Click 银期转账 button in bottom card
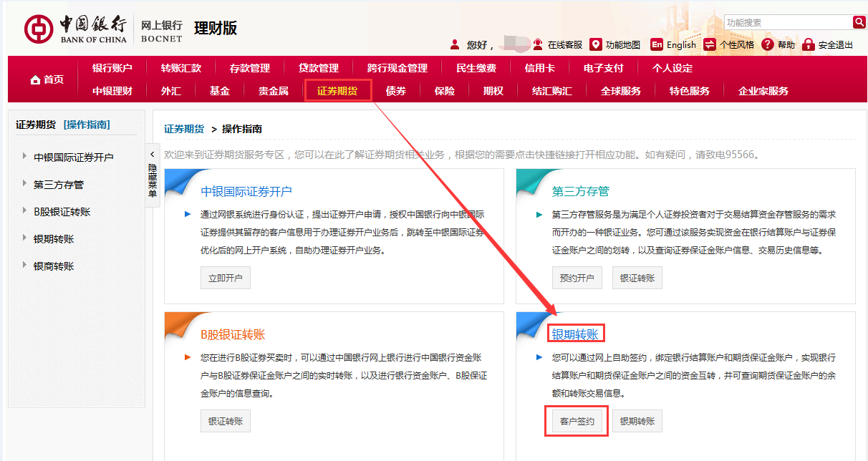Screen dimensions: 868x461 point(637,422)
